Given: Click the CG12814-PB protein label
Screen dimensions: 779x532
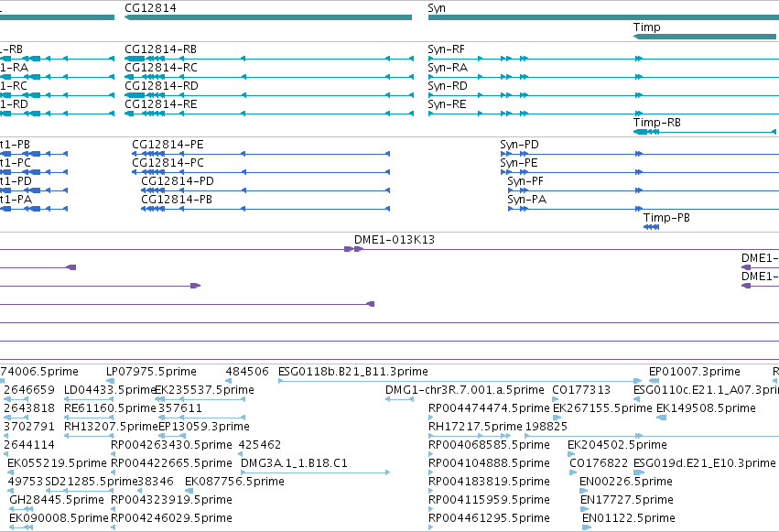Looking at the screenshot, I should tap(177, 200).
